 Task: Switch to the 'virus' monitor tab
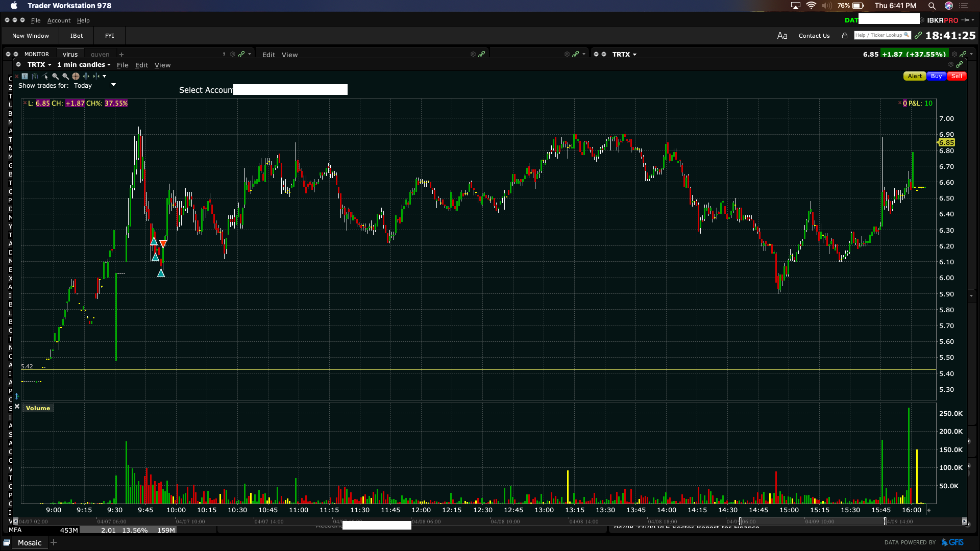pyautogui.click(x=70, y=55)
